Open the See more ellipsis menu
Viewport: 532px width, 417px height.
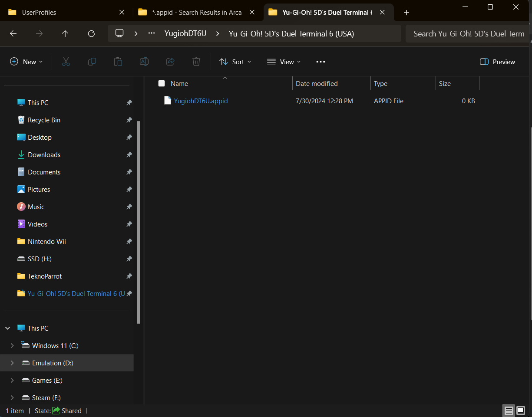coord(321,62)
